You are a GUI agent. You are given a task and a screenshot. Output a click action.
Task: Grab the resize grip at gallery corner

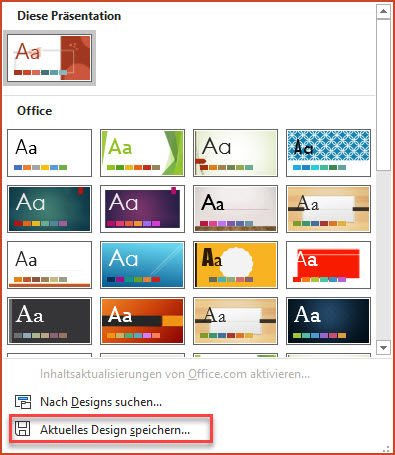[386, 449]
